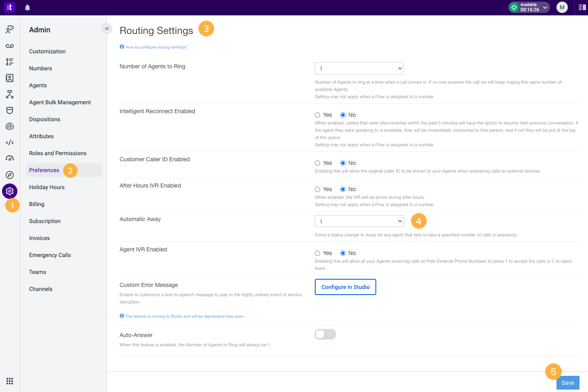
Task: Open the Admin gear icon in sidebar
Action: pyautogui.click(x=10, y=191)
